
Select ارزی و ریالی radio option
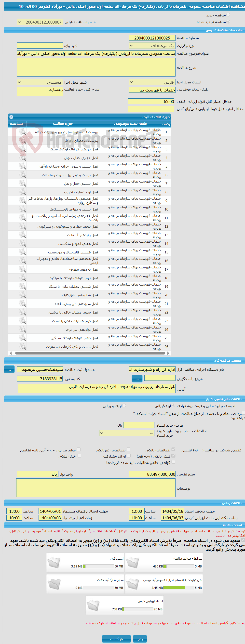click(x=124, y=406)
